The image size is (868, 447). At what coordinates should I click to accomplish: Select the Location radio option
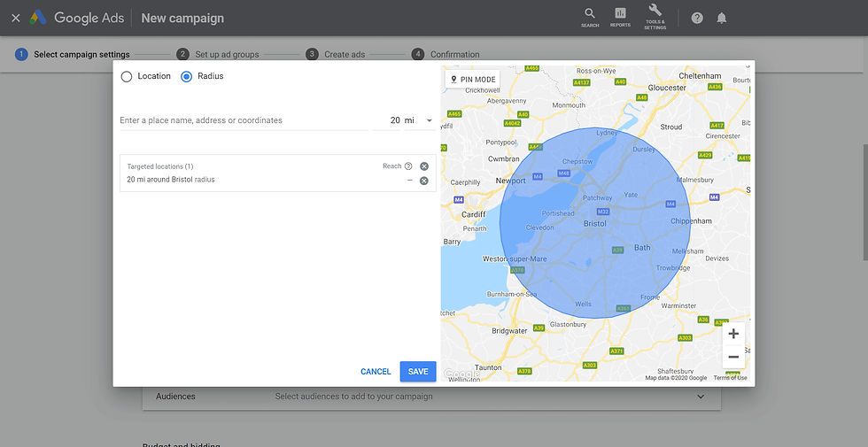(127, 76)
